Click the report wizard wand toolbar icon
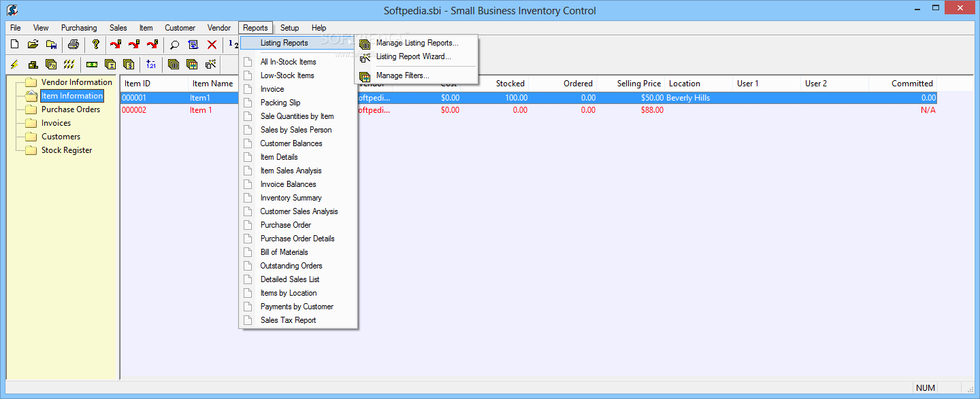The height and width of the screenshot is (399, 980). [x=210, y=65]
